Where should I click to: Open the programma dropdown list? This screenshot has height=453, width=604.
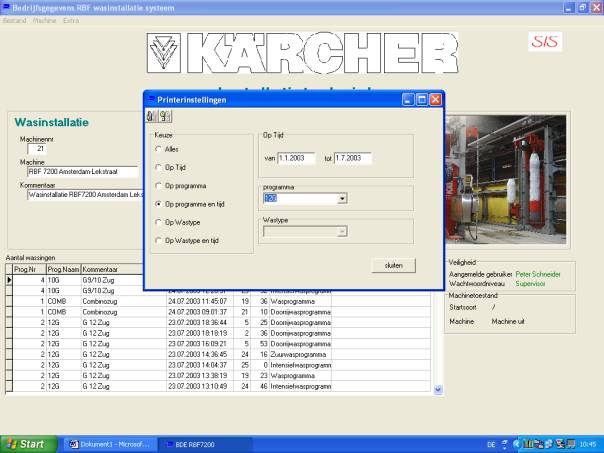pos(342,199)
